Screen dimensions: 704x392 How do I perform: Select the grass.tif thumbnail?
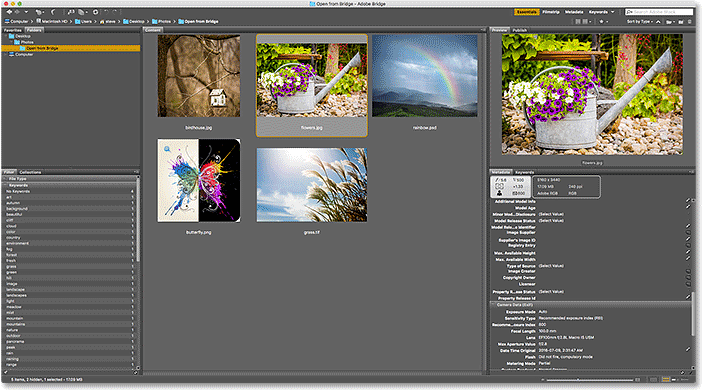312,185
